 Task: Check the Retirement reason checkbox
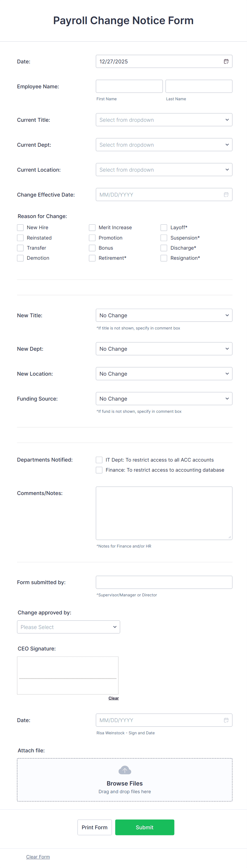pyautogui.click(x=92, y=258)
